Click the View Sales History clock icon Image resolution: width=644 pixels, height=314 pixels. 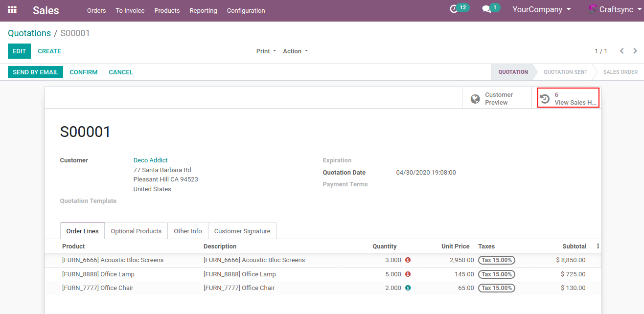(545, 99)
